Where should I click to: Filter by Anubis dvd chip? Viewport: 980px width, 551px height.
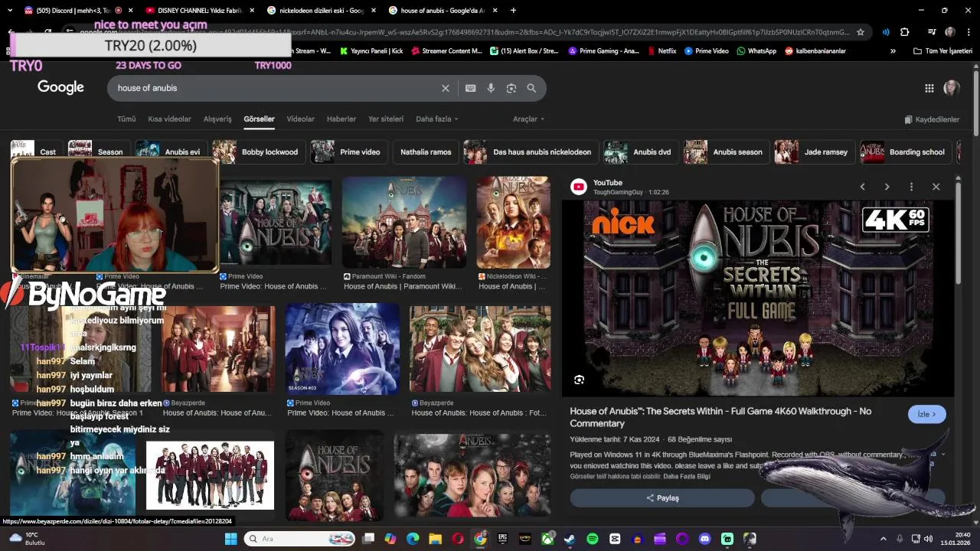tap(640, 152)
